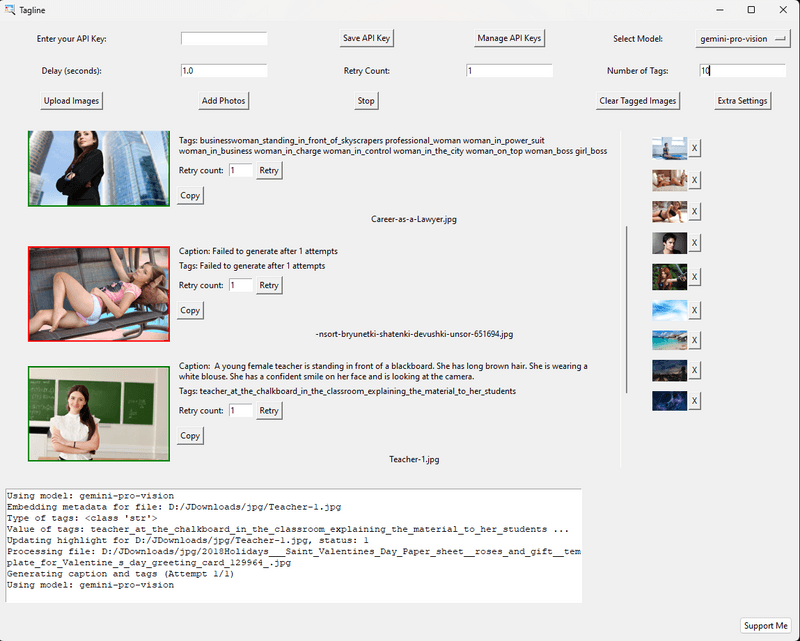Maximize the Tagline window
The width and height of the screenshot is (800, 641).
point(751,10)
